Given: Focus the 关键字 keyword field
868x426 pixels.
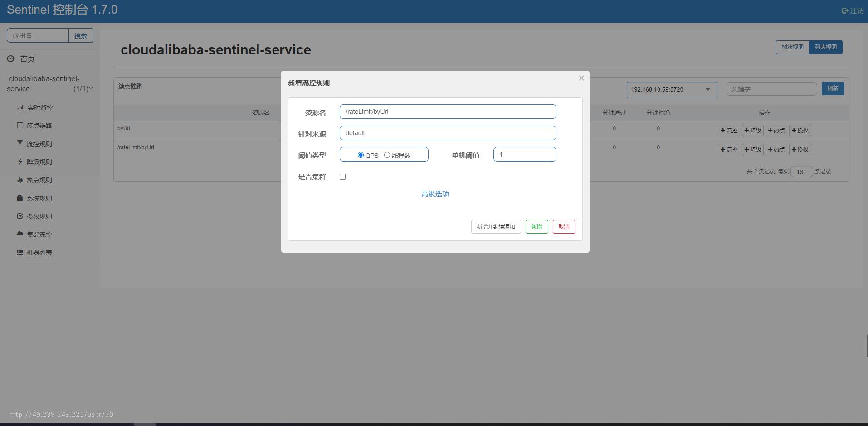Looking at the screenshot, I should point(771,89).
